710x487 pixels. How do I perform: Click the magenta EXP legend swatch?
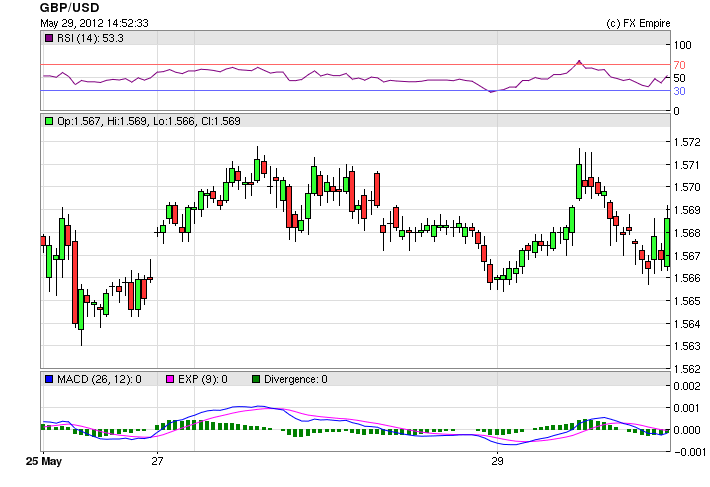click(x=170, y=379)
